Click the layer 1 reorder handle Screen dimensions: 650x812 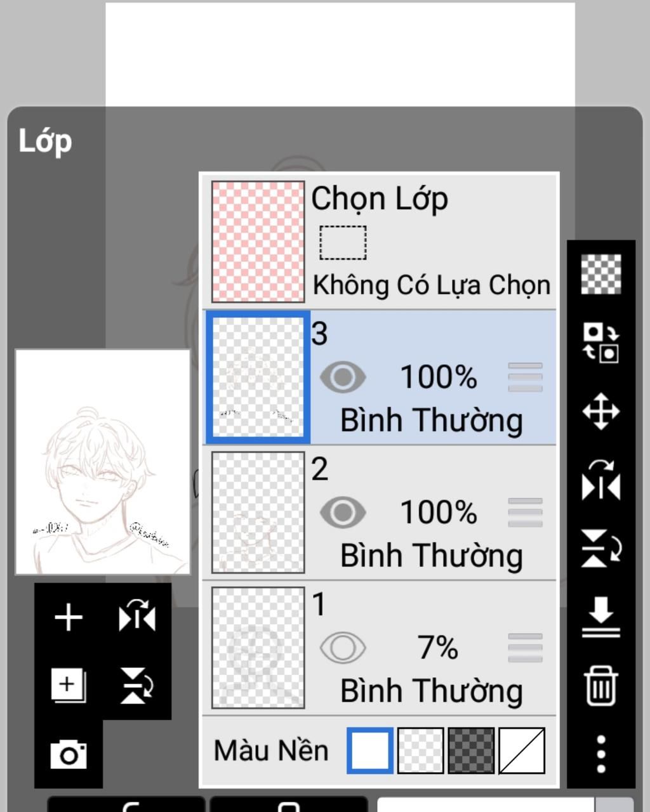526,648
